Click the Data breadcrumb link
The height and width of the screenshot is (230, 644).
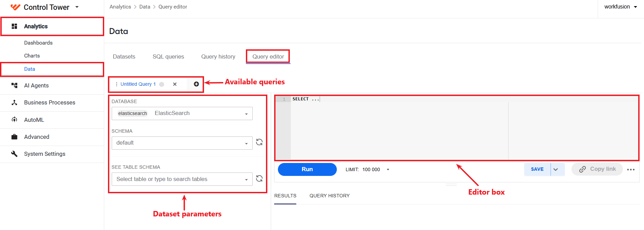point(145,7)
